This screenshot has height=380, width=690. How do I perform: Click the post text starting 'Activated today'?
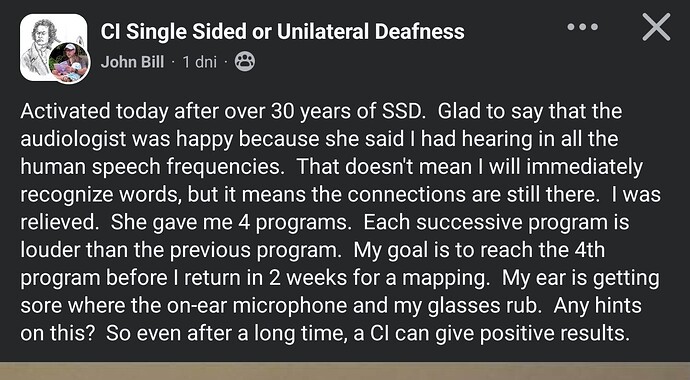[x=340, y=222]
